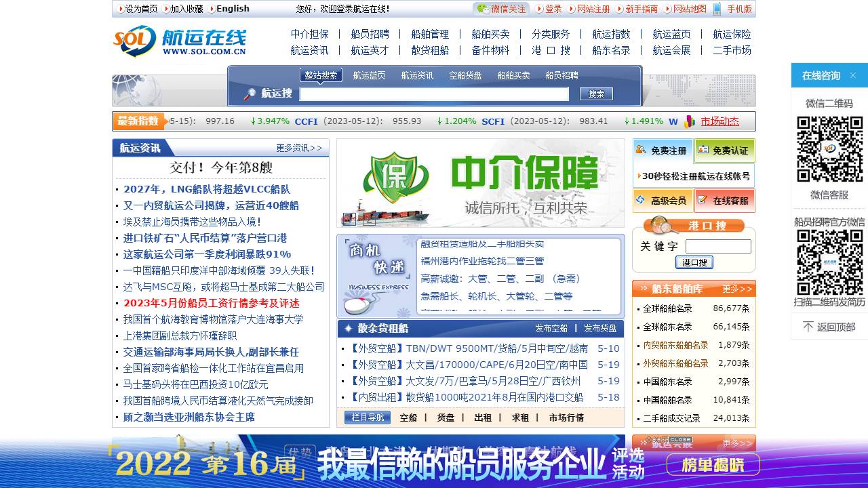This screenshot has height=488, width=868.
Task: Open news 埃及禁止海员携带这些物品入境！
Action: point(192,222)
